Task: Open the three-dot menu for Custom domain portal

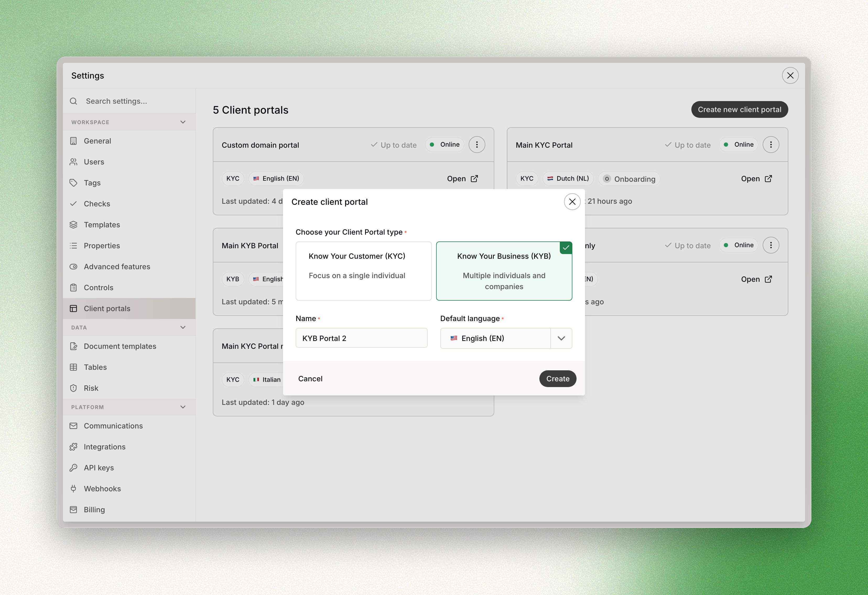Action: coord(476,145)
